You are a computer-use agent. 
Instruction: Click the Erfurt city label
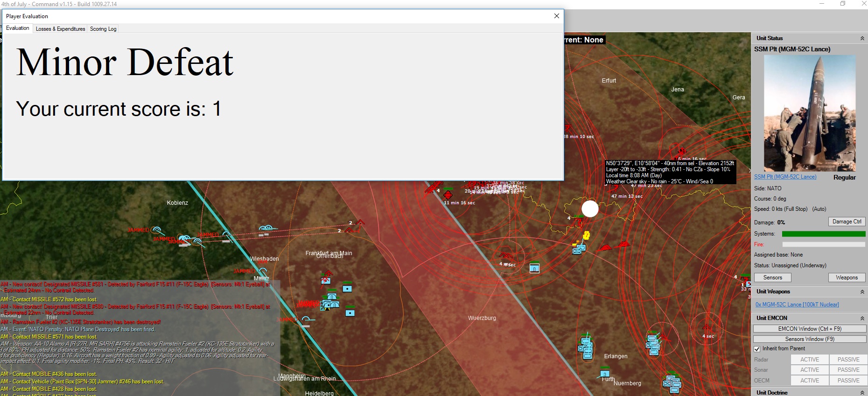coord(609,81)
